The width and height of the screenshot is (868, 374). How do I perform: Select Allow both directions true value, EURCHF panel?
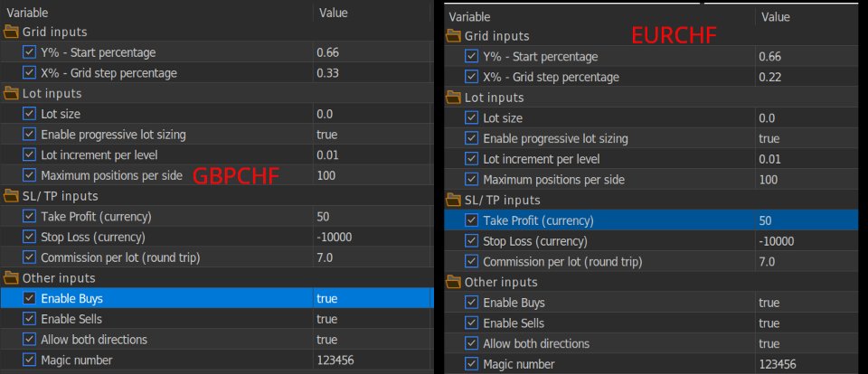tap(769, 343)
